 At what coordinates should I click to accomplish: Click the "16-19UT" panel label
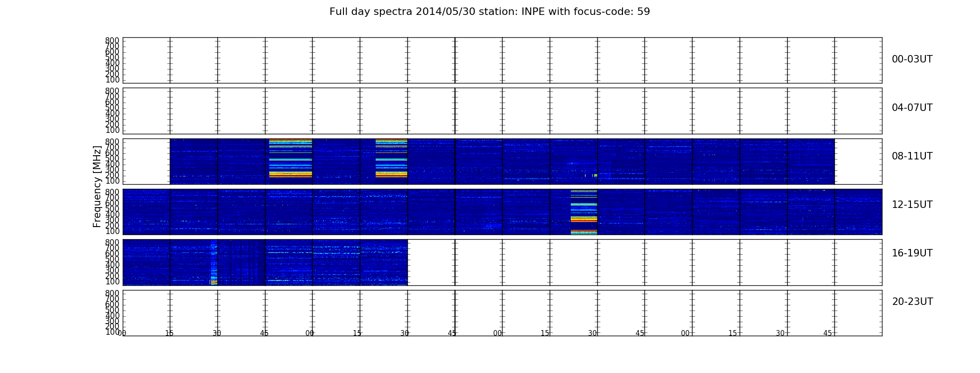pos(912,253)
